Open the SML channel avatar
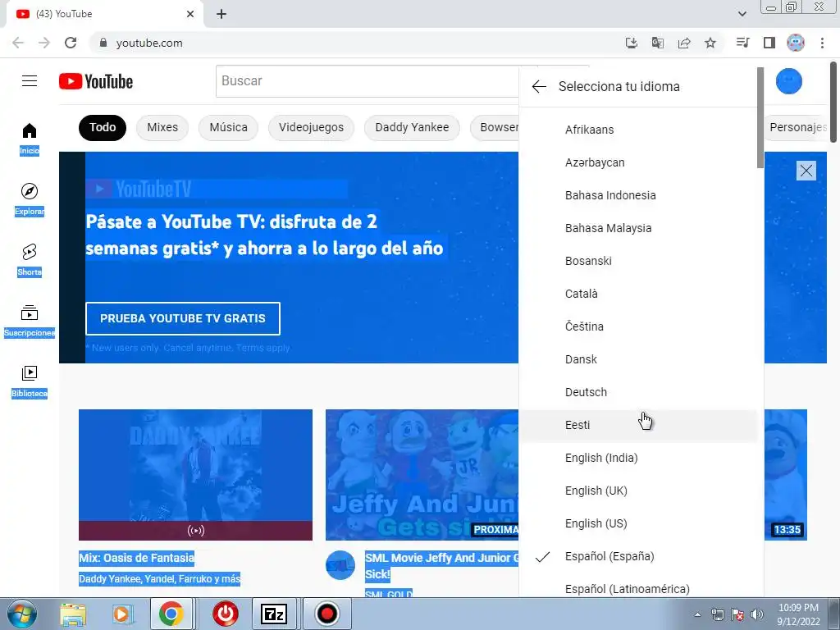The image size is (840, 630). pyautogui.click(x=340, y=565)
